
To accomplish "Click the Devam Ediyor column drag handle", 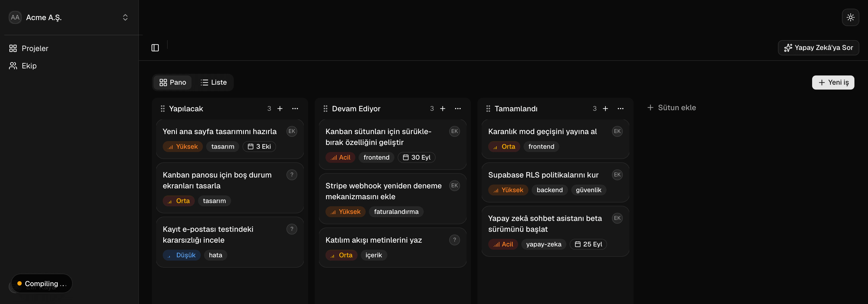I will tap(325, 109).
